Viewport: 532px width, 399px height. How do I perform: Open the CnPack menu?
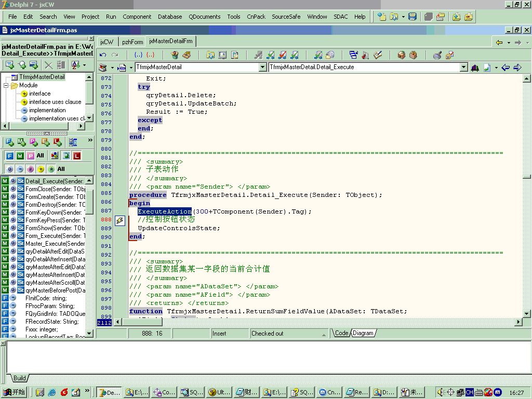(x=256, y=17)
